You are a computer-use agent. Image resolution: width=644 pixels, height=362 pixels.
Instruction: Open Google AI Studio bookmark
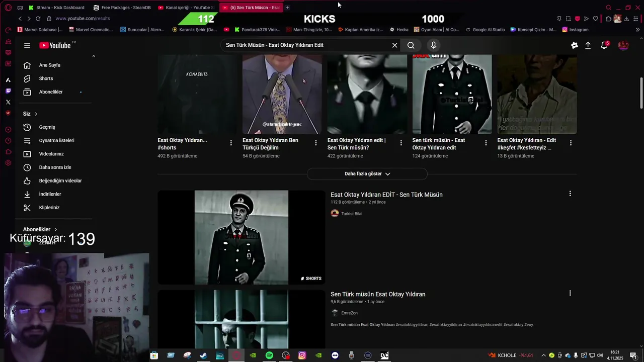point(485,30)
